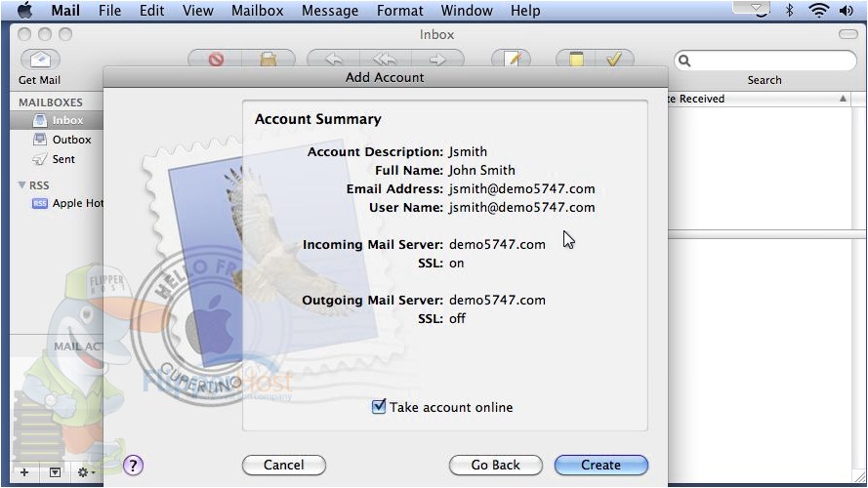Click the To Do checkmark toolbar icon
Screen dimensions: 868x488
[614, 59]
